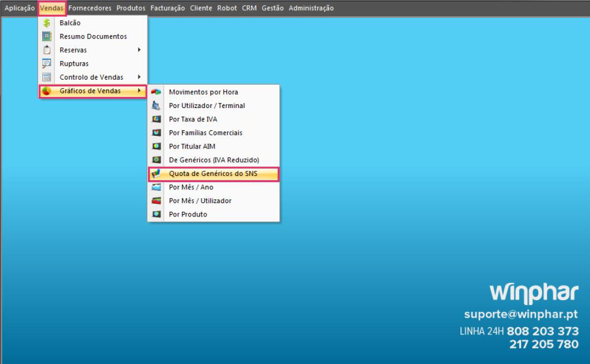Open Quota de Genéricos do SNS
Viewport: 590px width, 364px height.
[214, 174]
